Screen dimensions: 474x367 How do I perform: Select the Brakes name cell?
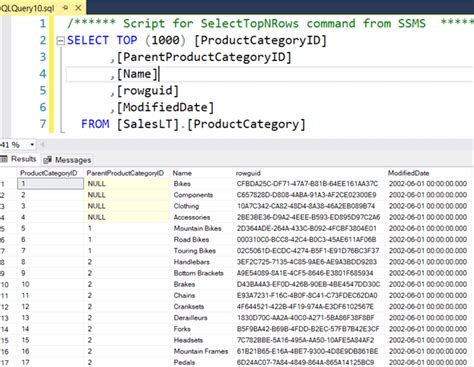pyautogui.click(x=184, y=284)
